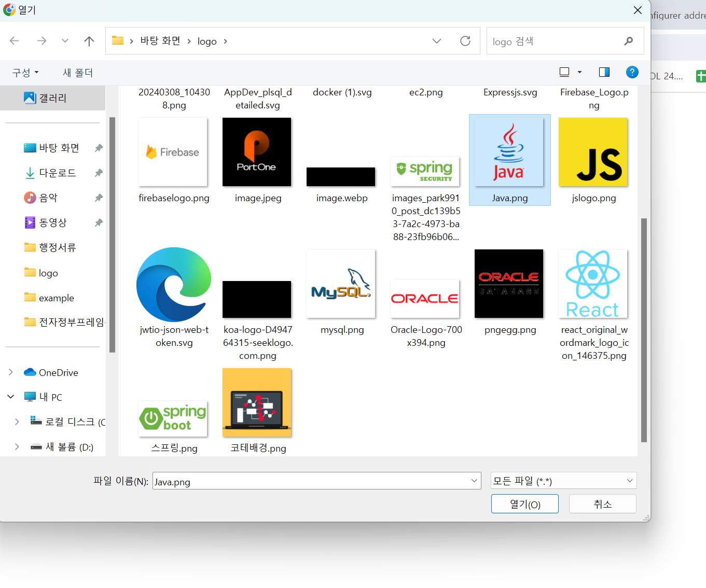This screenshot has height=588, width=706.
Task: Select the mysql.png thumbnail
Action: point(341,284)
